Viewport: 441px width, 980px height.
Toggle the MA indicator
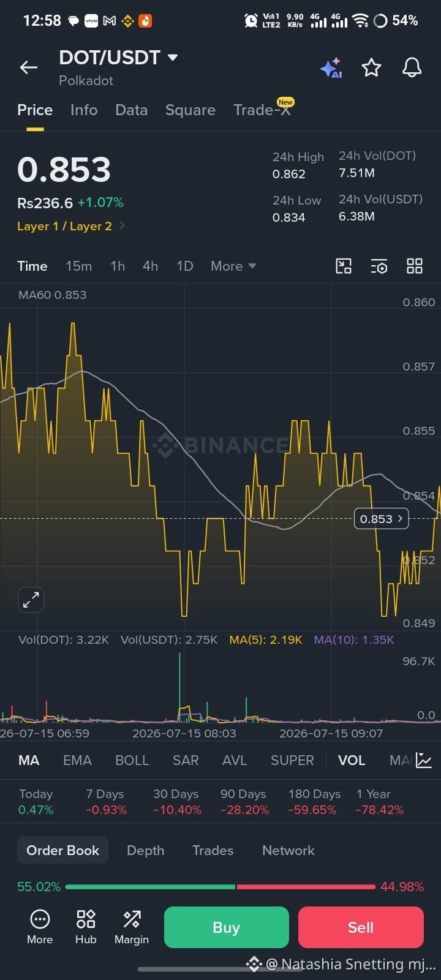pyautogui.click(x=29, y=760)
